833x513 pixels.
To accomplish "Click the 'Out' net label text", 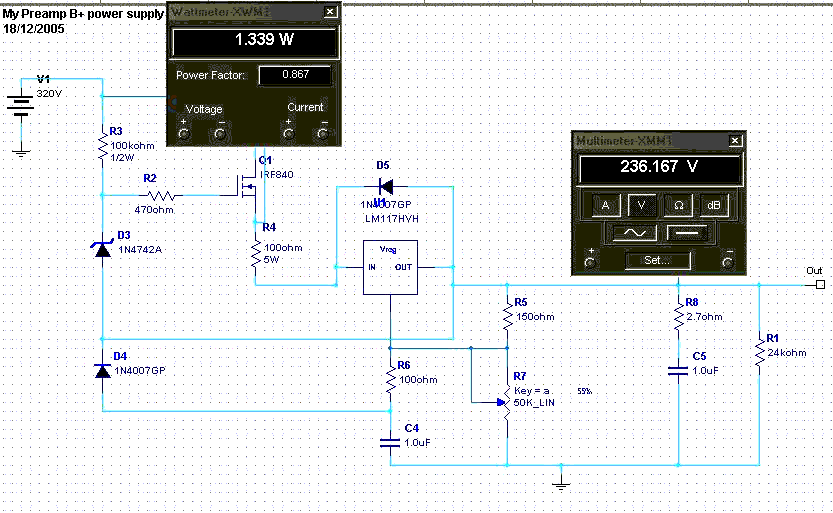I will click(814, 271).
